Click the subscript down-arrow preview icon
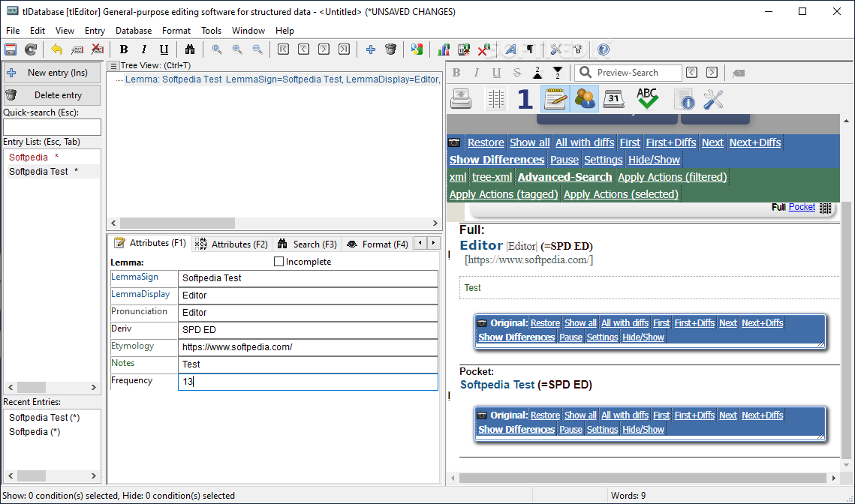Screen dimensions: 855x504 [x=557, y=73]
